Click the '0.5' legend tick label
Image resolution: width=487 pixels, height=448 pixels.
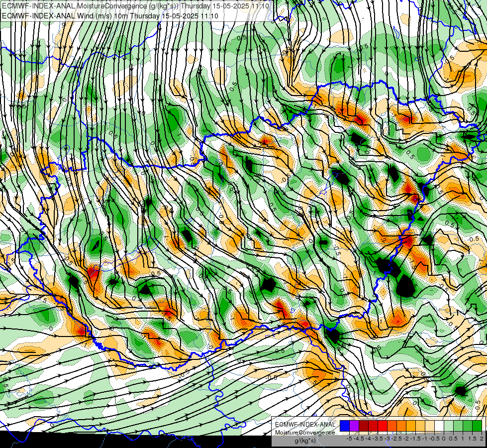click(x=453, y=439)
